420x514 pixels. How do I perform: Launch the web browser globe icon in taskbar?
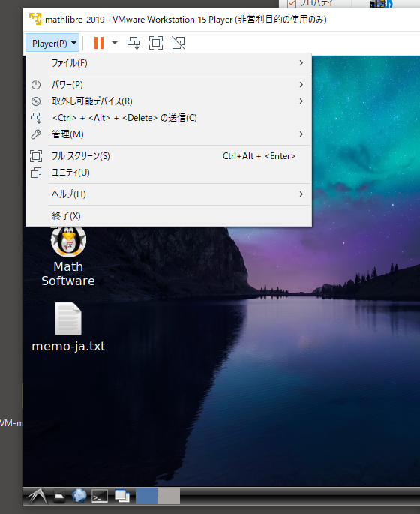point(79,496)
